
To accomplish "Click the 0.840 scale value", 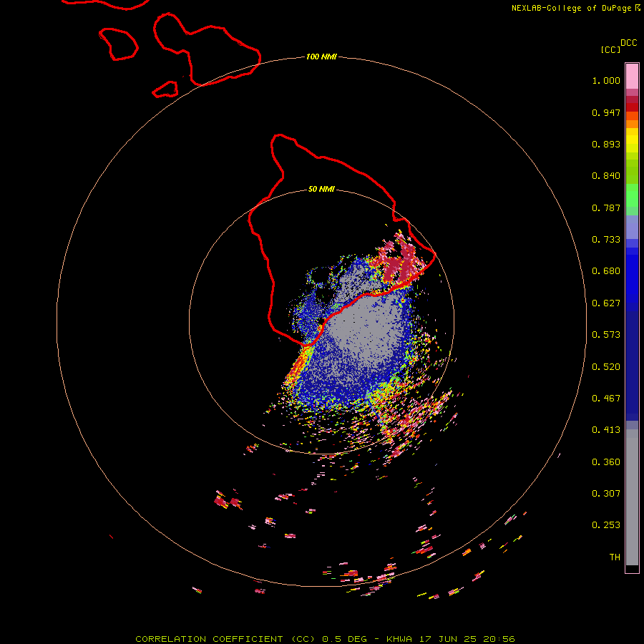I will coord(606,176).
